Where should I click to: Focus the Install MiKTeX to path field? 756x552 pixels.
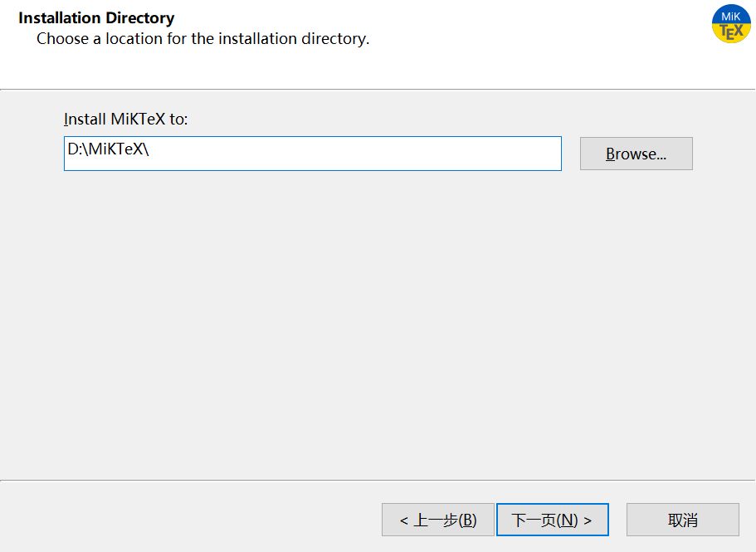click(312, 154)
